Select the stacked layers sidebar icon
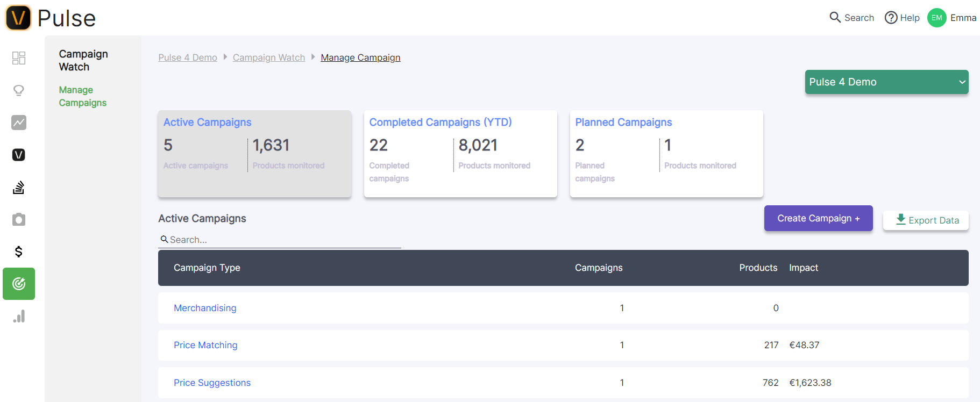Image resolution: width=980 pixels, height=402 pixels. 19,187
